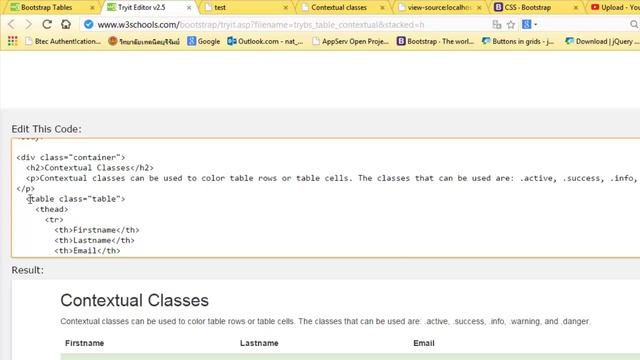Open the Buttons in grids bookmark
Viewport: 640px width, 360px height.
pyautogui.click(x=518, y=41)
